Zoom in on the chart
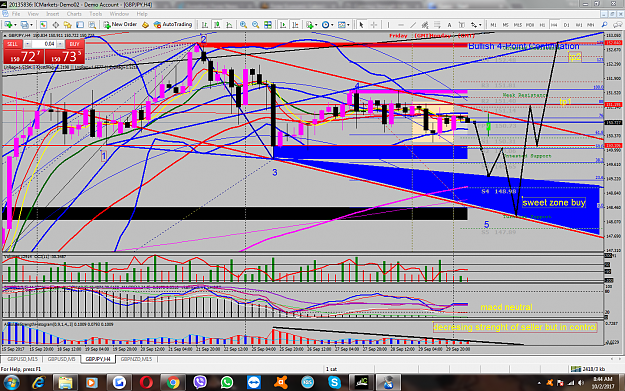The image size is (625, 391). [243, 25]
